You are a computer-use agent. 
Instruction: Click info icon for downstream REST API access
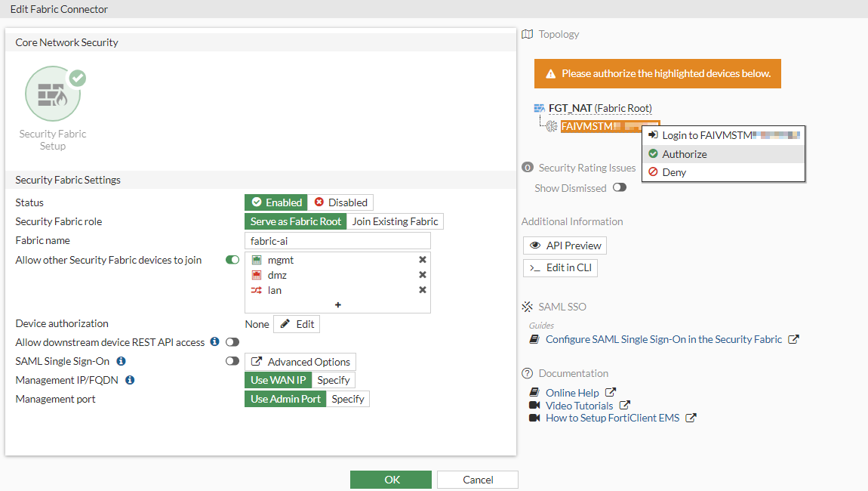(214, 342)
